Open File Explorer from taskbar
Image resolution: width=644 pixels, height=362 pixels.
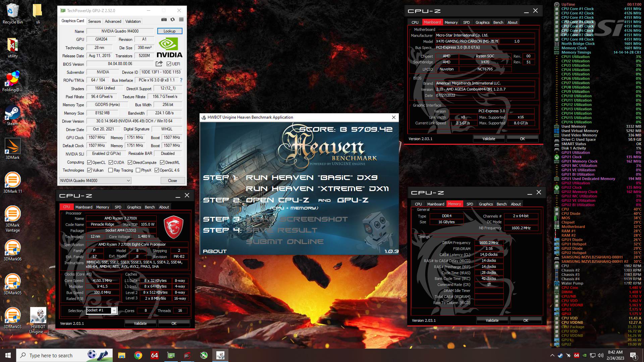pos(121,355)
